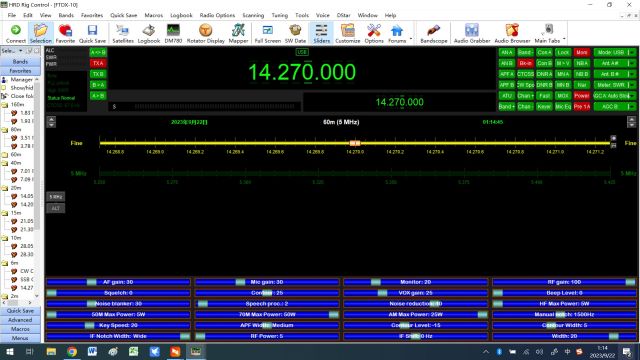Click the Quick Save floppy icon

(92, 33)
